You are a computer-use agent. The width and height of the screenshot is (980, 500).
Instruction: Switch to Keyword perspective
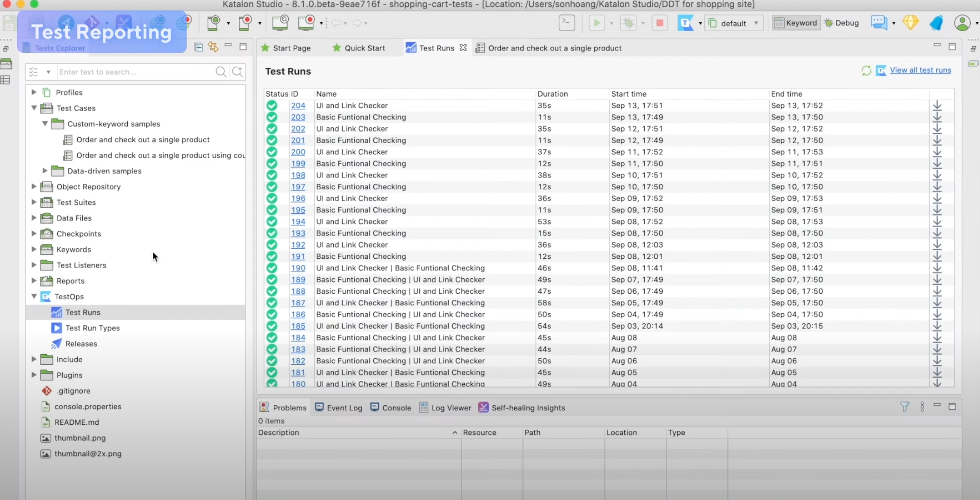(796, 23)
